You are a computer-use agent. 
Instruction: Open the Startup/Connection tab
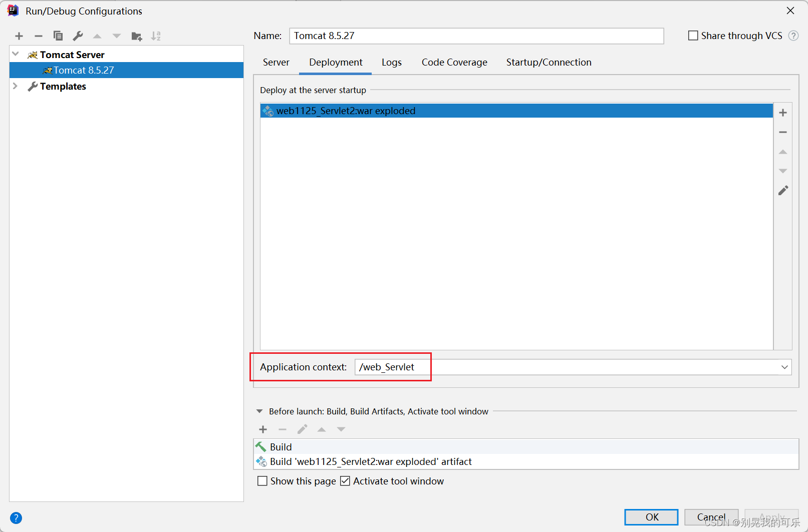[549, 63]
